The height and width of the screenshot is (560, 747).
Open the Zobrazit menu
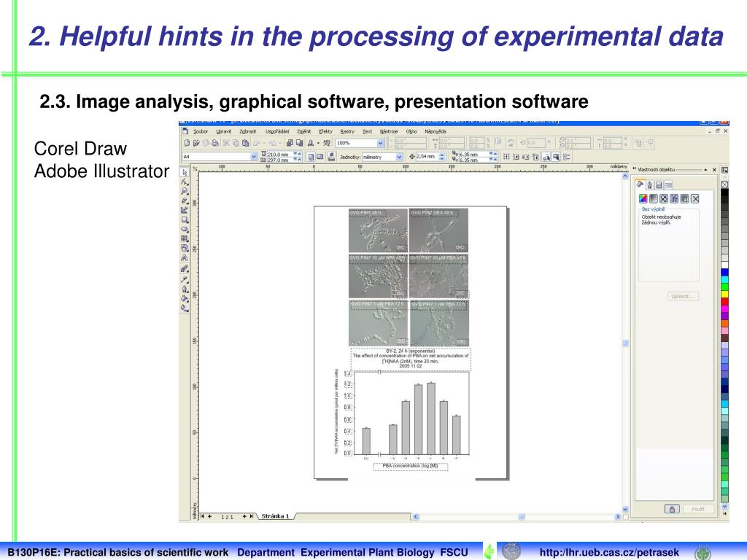pyautogui.click(x=248, y=131)
